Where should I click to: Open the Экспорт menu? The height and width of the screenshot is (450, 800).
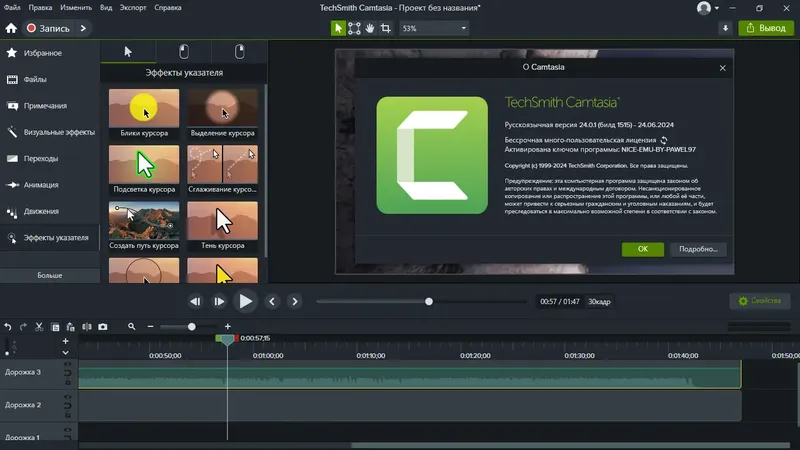[x=133, y=8]
